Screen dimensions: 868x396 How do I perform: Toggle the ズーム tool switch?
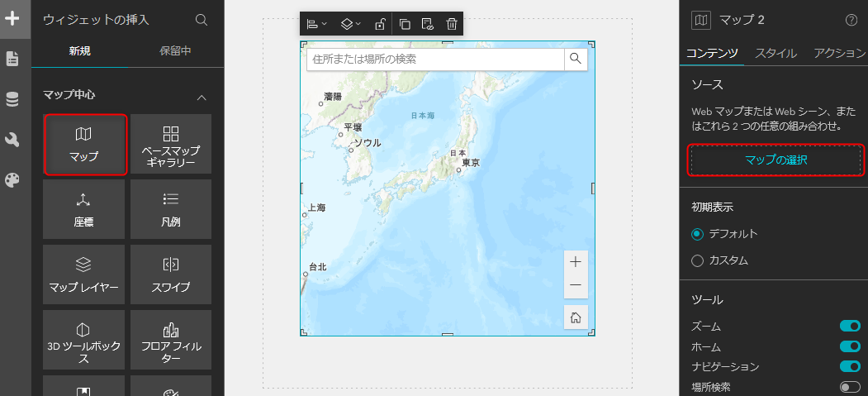pos(851,327)
